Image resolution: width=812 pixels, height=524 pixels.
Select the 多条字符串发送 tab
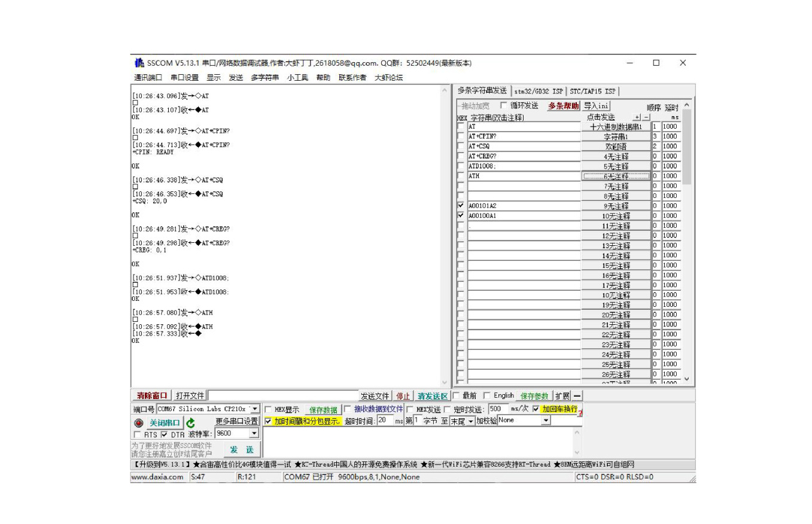click(482, 90)
